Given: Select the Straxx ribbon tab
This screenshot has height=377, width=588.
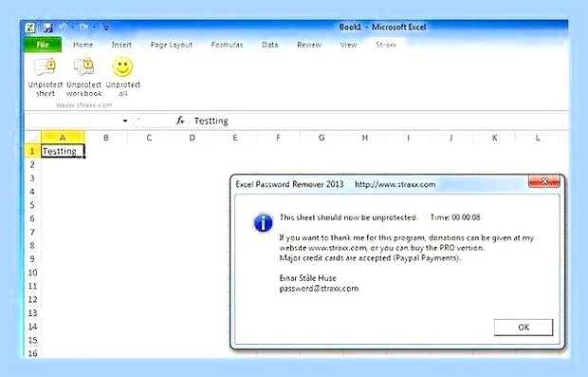Looking at the screenshot, I should point(386,45).
